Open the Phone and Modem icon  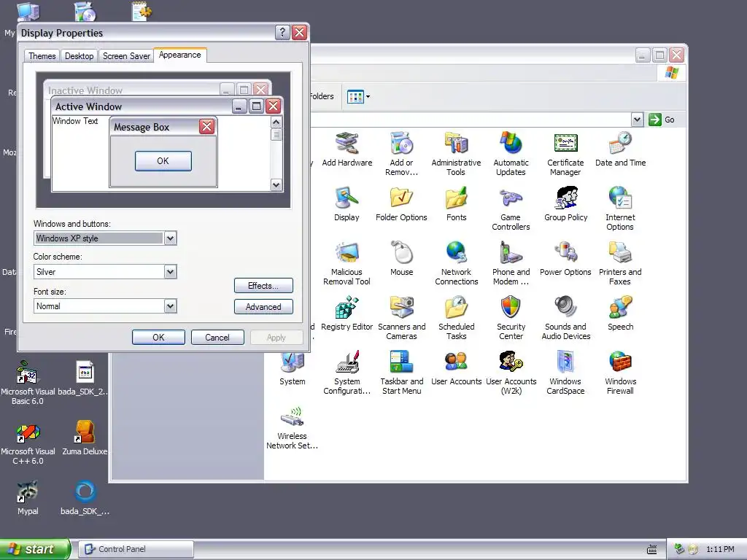(x=511, y=253)
